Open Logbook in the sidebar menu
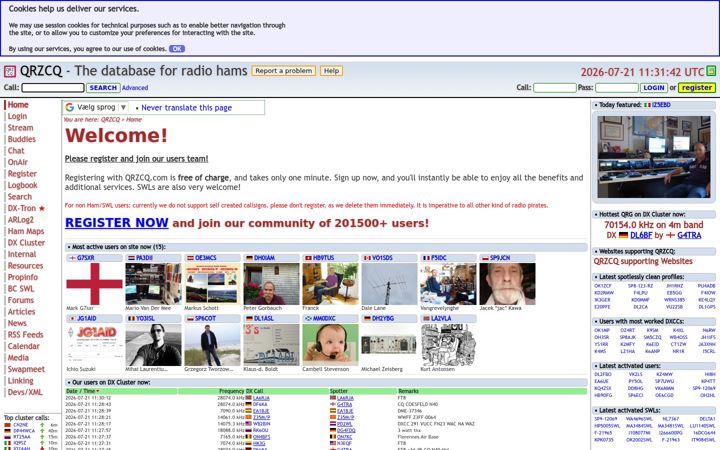This screenshot has width=720, height=450. (x=22, y=185)
